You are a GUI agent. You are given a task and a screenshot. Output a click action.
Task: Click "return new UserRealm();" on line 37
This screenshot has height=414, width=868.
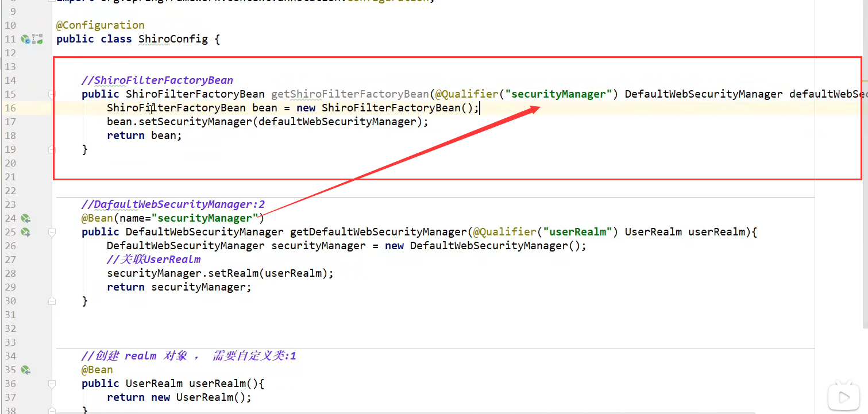tap(179, 397)
